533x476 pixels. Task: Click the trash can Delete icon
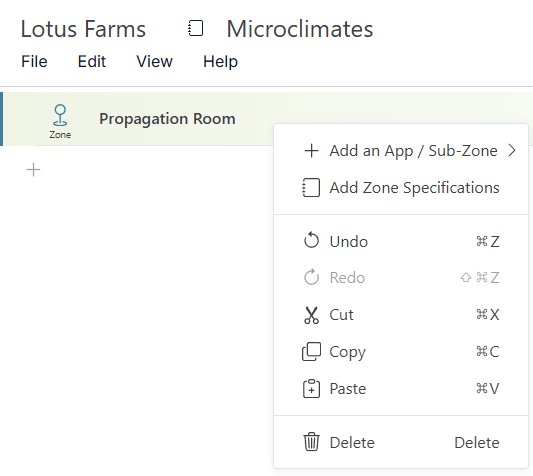point(311,442)
